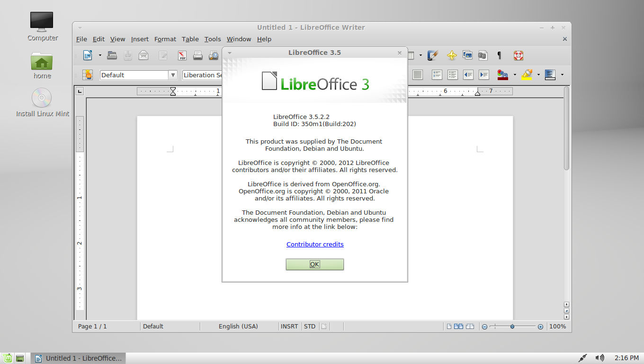This screenshot has width=644, height=364.
Task: Open the Insert menu
Action: (x=140, y=39)
